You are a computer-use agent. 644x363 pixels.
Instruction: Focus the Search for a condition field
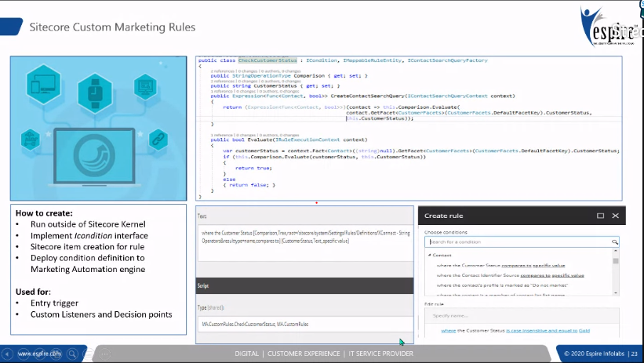coord(522,241)
